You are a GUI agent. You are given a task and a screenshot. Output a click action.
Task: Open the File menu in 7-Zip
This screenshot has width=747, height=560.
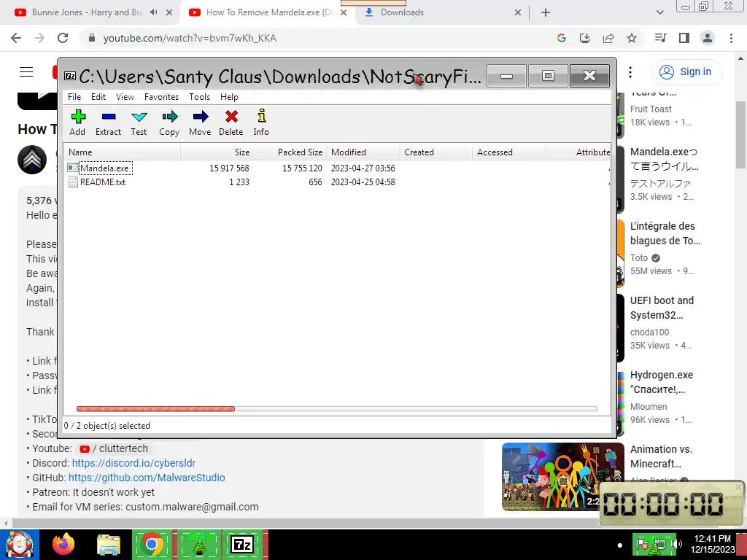(74, 97)
